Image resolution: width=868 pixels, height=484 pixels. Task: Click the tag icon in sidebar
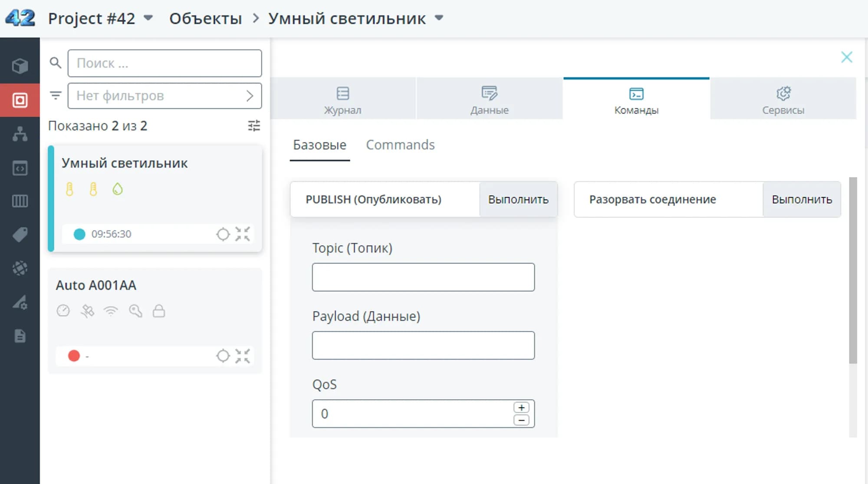pos(20,234)
